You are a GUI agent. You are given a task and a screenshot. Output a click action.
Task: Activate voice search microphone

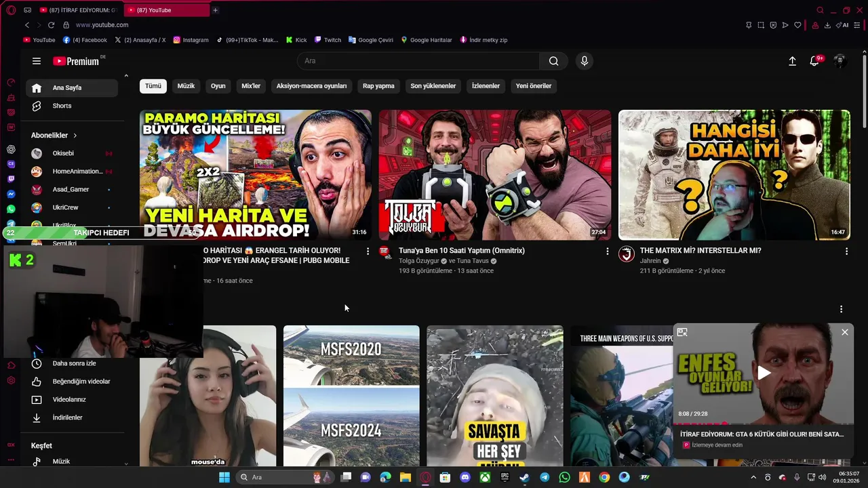click(585, 61)
